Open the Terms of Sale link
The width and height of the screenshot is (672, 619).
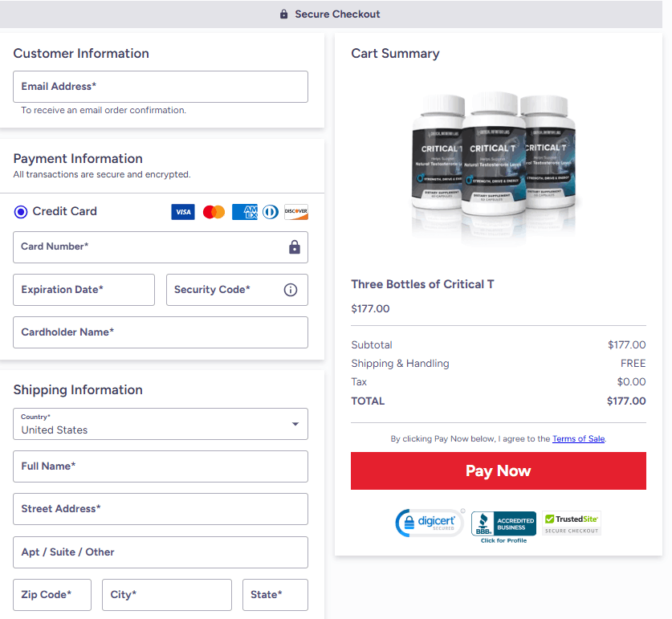click(x=580, y=438)
